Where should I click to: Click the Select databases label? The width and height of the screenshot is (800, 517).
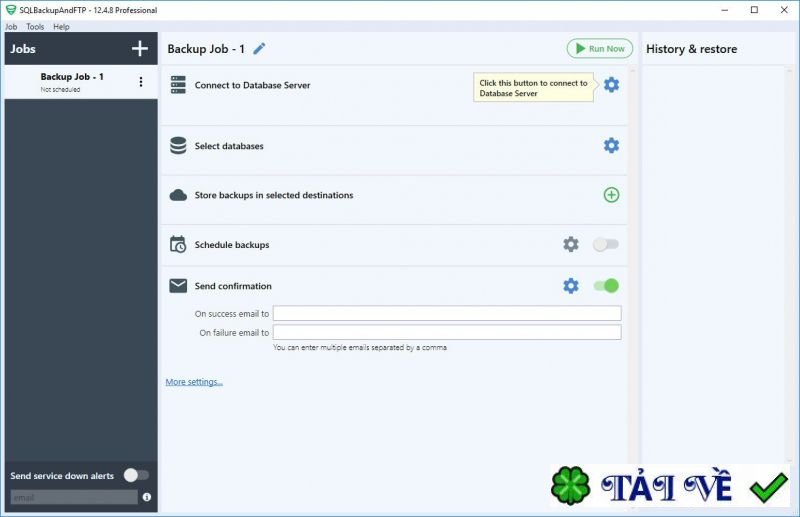tap(229, 146)
